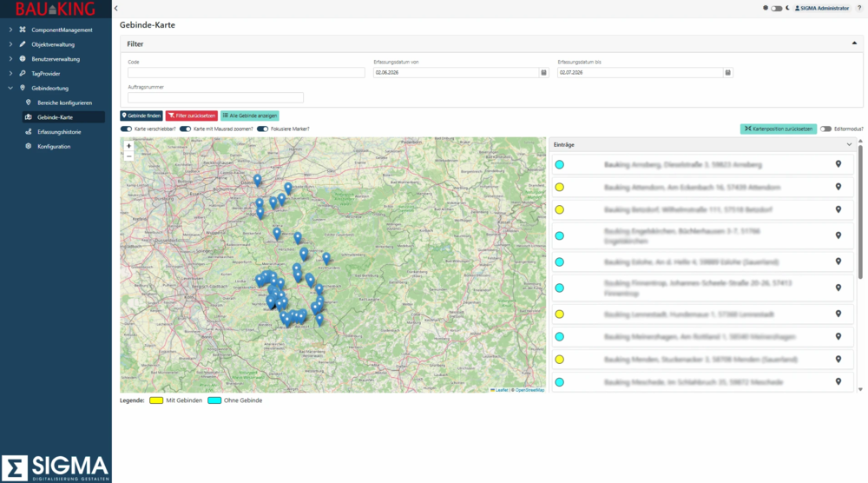Viewport: 868px width, 483px height.
Task: Toggle 'Karte verschiebbar?' switch
Action: [126, 129]
